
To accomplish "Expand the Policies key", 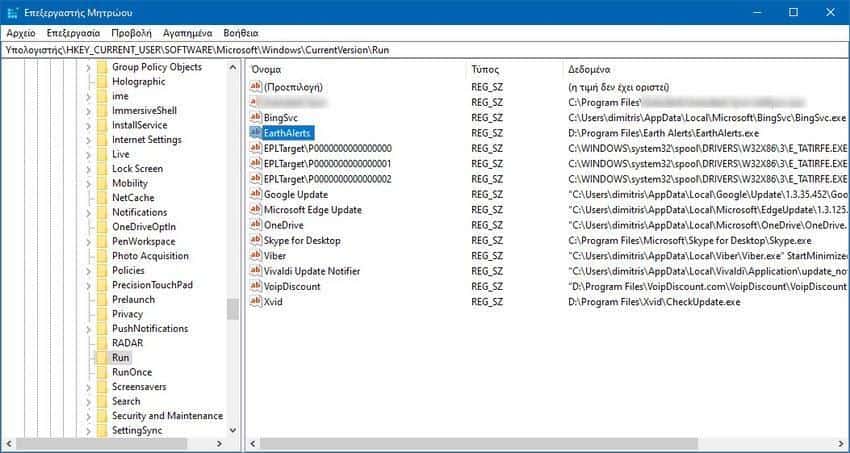I will (88, 271).
